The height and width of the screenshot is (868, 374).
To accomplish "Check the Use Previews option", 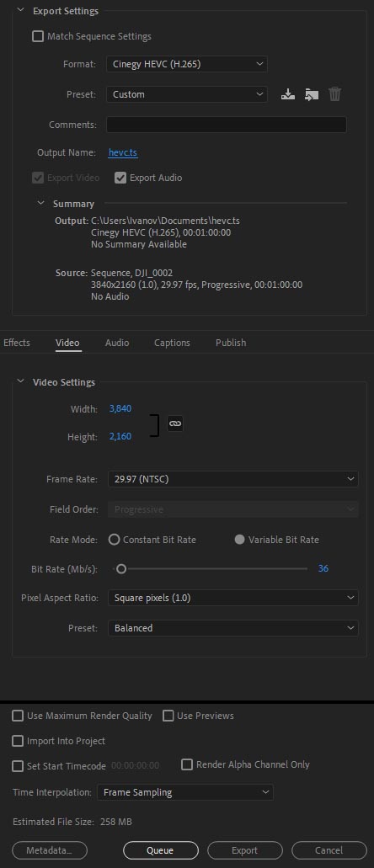I will pyautogui.click(x=168, y=716).
